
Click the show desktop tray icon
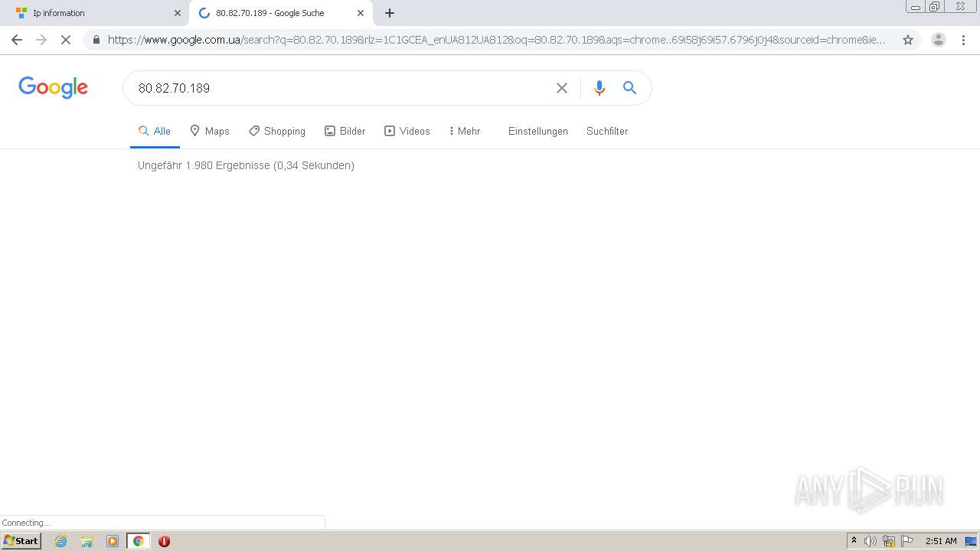(971, 541)
